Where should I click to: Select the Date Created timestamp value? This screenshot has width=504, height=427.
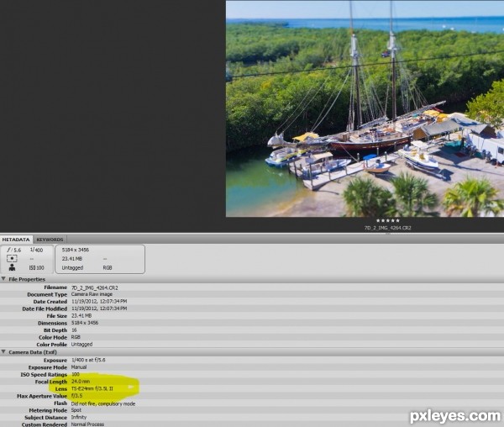click(x=99, y=301)
